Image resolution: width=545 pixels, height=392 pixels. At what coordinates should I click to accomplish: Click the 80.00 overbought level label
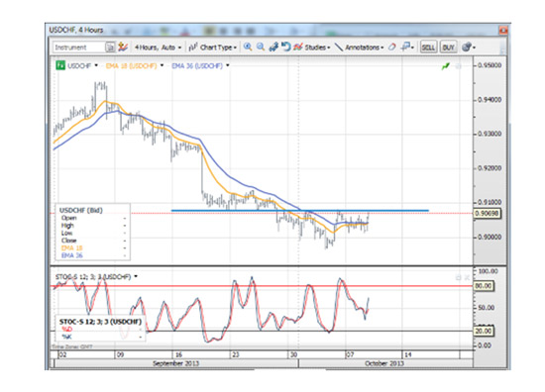[484, 286]
